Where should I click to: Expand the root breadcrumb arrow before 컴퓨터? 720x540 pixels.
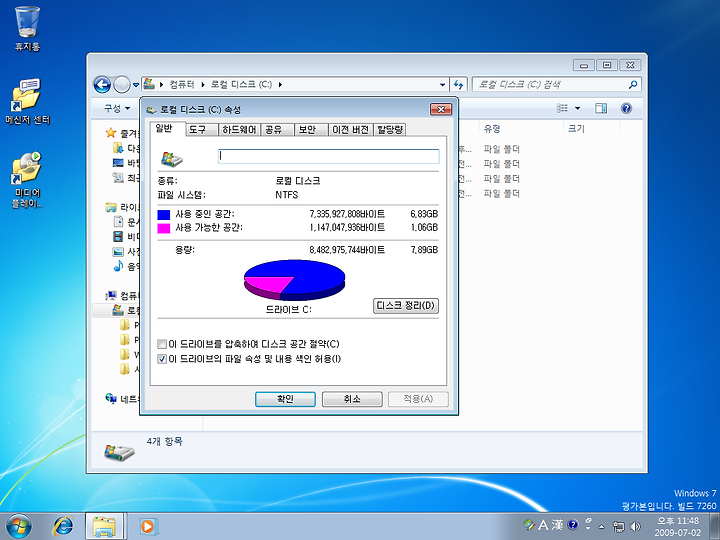click(161, 85)
